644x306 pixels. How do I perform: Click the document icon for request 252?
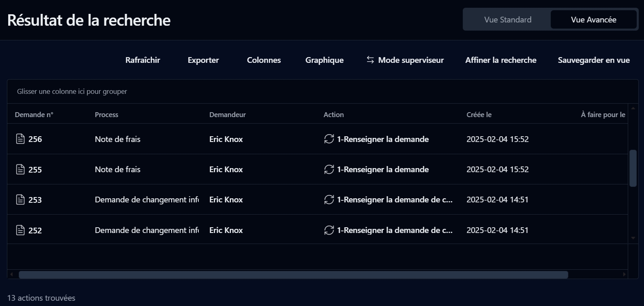(20, 230)
